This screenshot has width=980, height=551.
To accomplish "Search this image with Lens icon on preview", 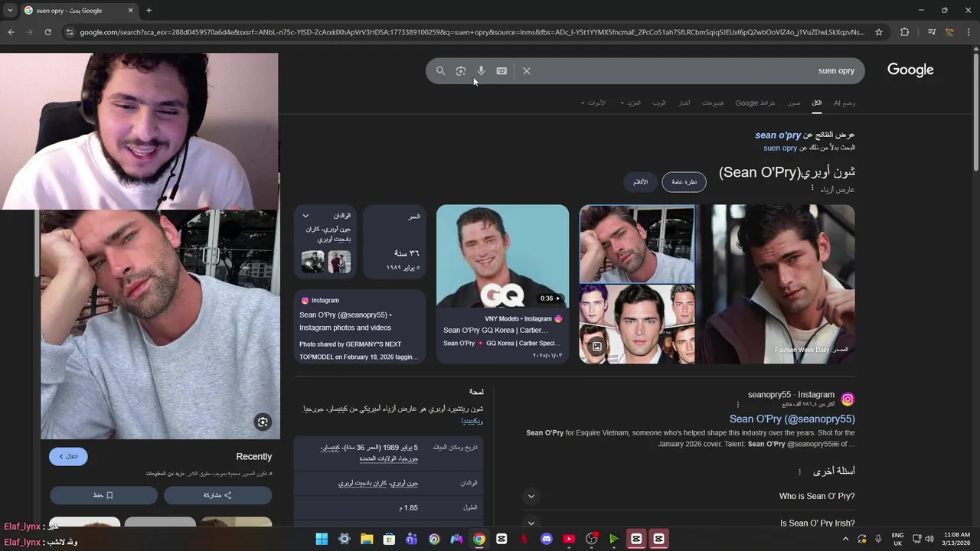I will point(263,422).
